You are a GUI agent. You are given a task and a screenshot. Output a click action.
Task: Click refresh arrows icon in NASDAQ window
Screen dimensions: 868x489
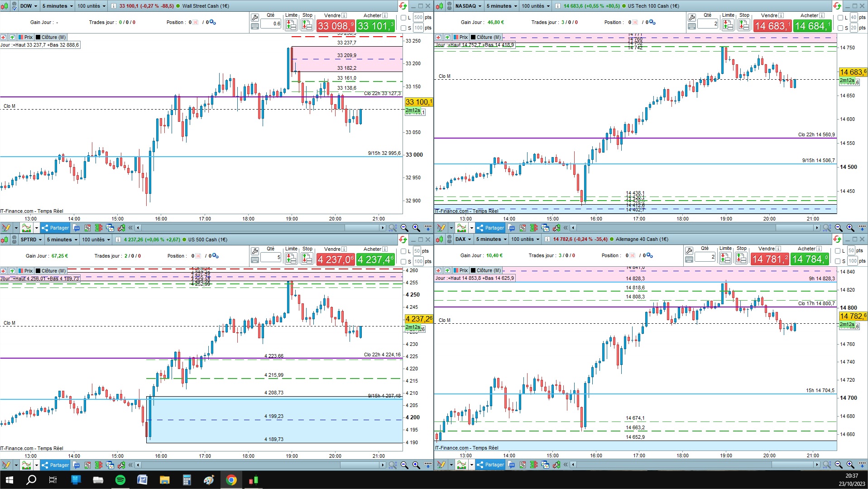click(x=837, y=6)
